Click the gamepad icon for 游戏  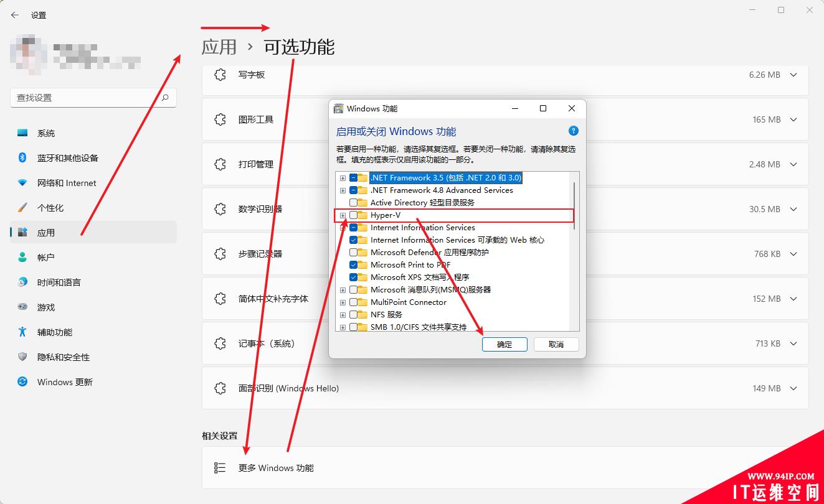[22, 307]
